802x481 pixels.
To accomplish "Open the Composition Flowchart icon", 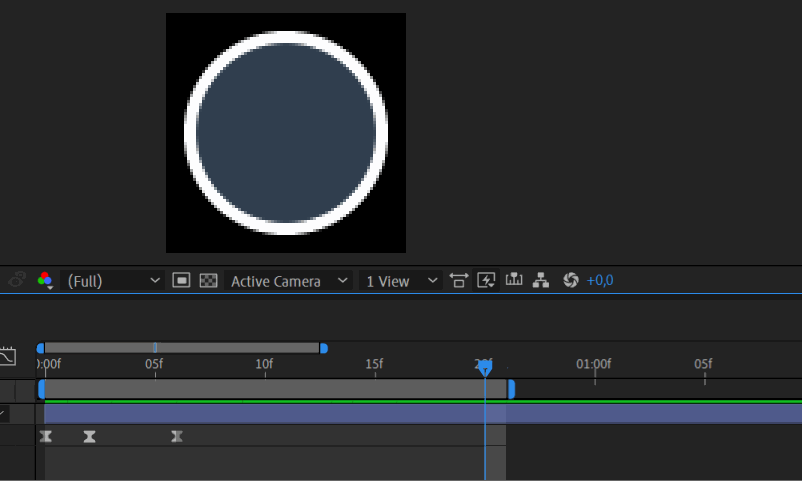I will 541,281.
